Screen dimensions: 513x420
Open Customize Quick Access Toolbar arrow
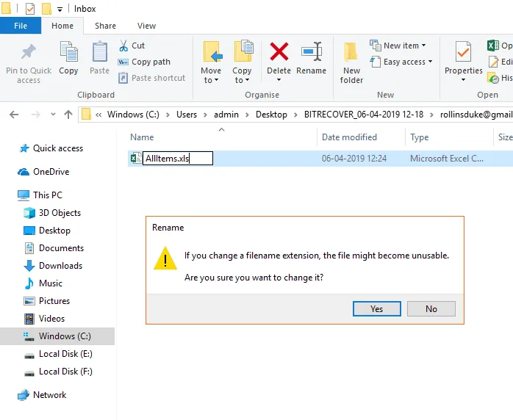pos(60,10)
